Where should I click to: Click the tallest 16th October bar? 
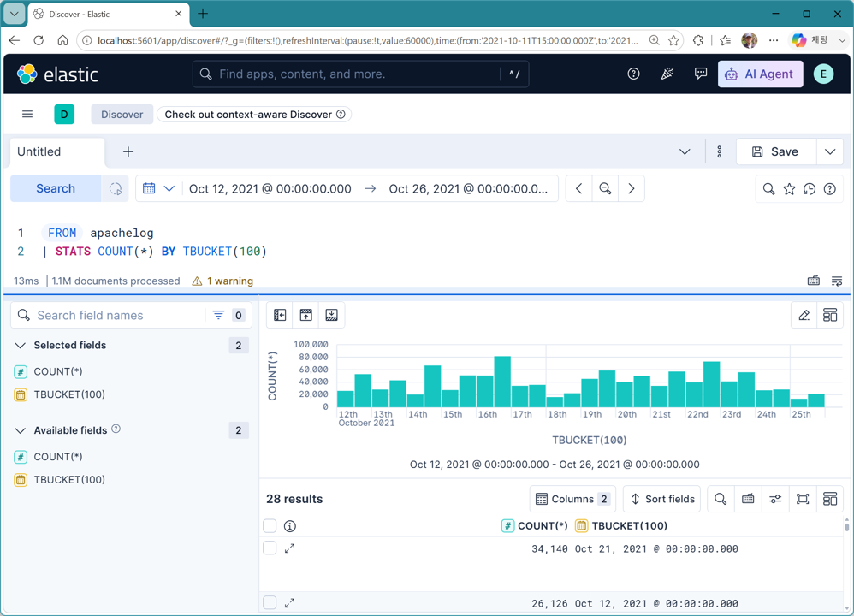pyautogui.click(x=502, y=382)
